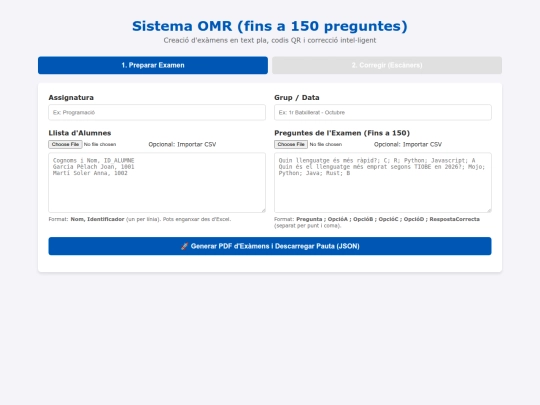The image size is (540, 405).
Task: Click inside the student list textarea
Action: point(157,183)
